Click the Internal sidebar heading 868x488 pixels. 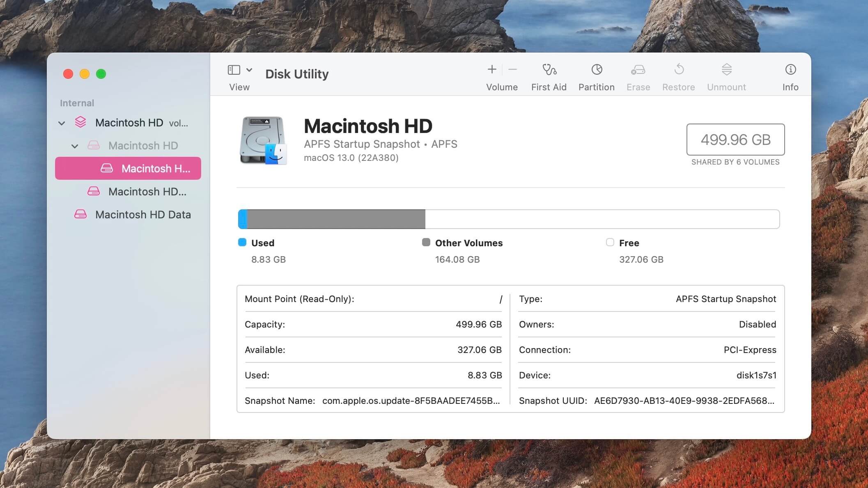point(77,103)
